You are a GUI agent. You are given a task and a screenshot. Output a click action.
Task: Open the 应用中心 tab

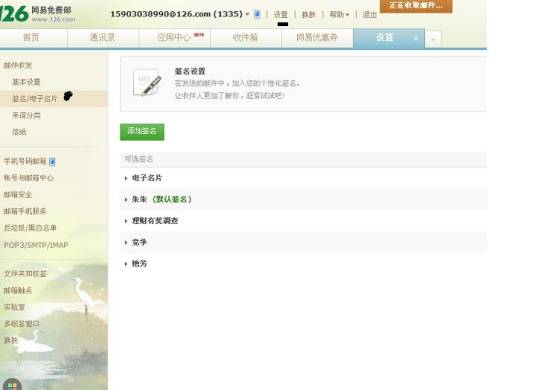[175, 38]
